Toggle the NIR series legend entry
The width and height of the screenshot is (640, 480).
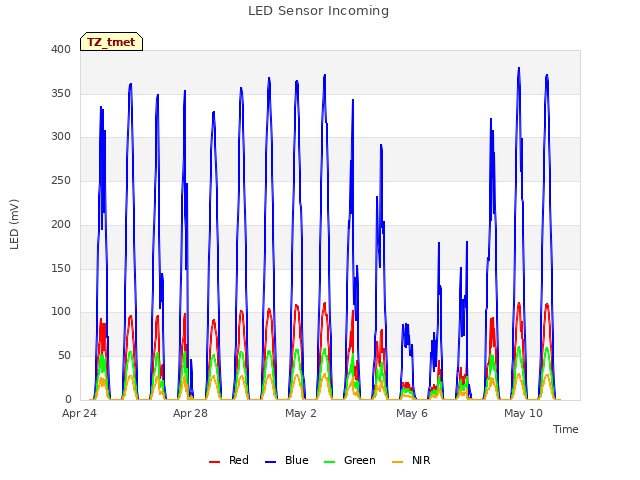tap(411, 460)
